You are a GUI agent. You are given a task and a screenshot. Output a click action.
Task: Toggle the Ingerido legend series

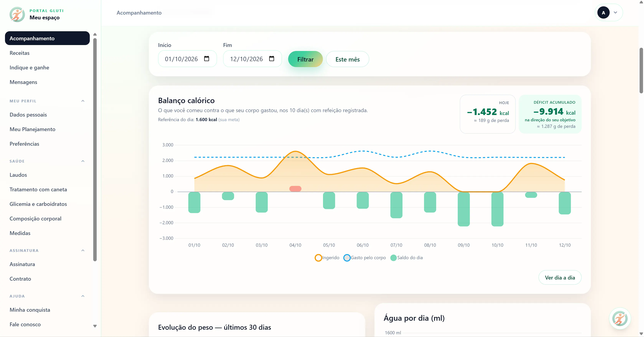coord(327,258)
